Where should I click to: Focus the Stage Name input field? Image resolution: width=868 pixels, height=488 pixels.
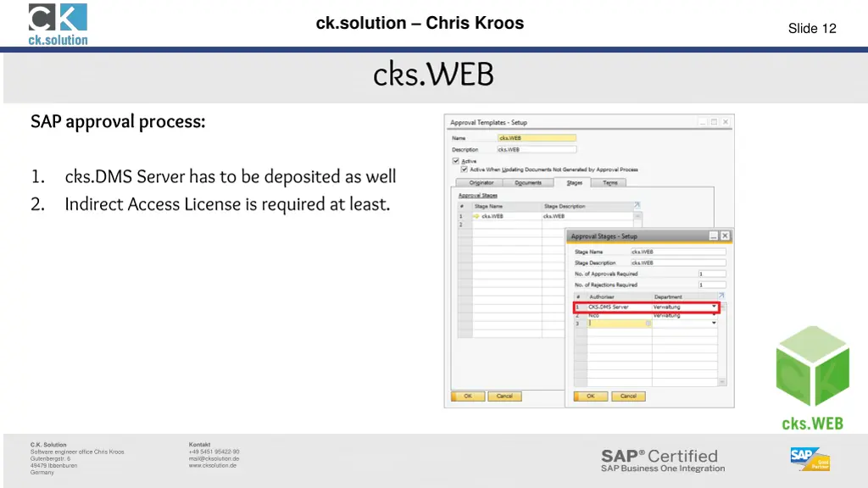(678, 252)
